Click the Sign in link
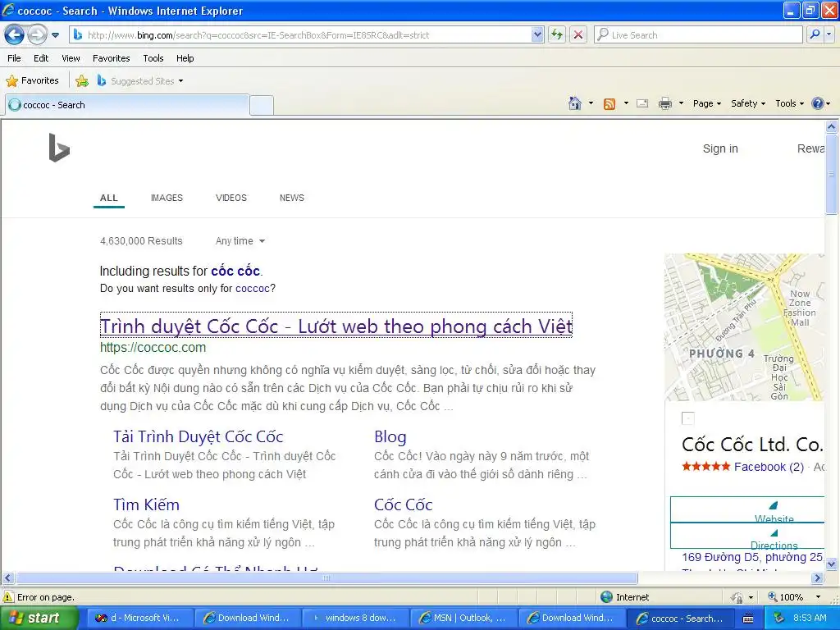The height and width of the screenshot is (630, 840). click(x=720, y=149)
